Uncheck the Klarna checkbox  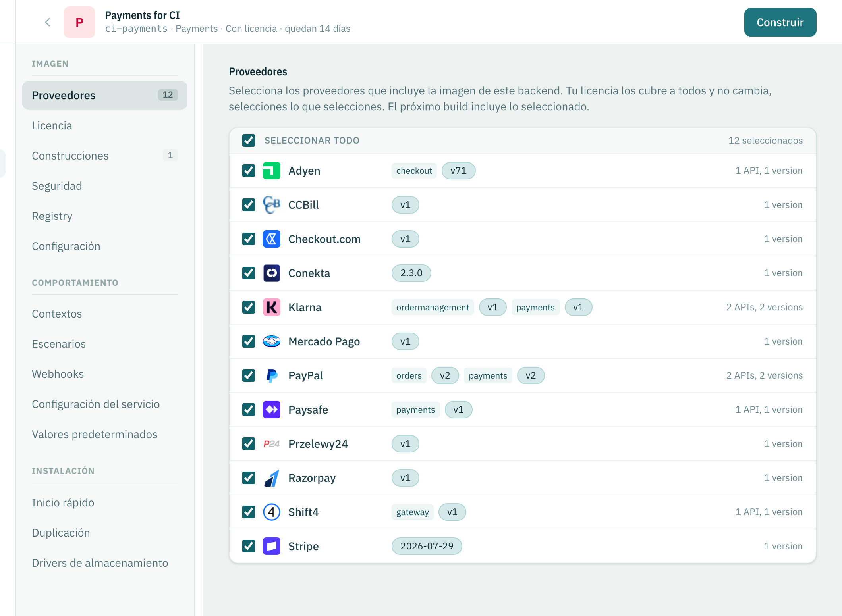coord(249,307)
